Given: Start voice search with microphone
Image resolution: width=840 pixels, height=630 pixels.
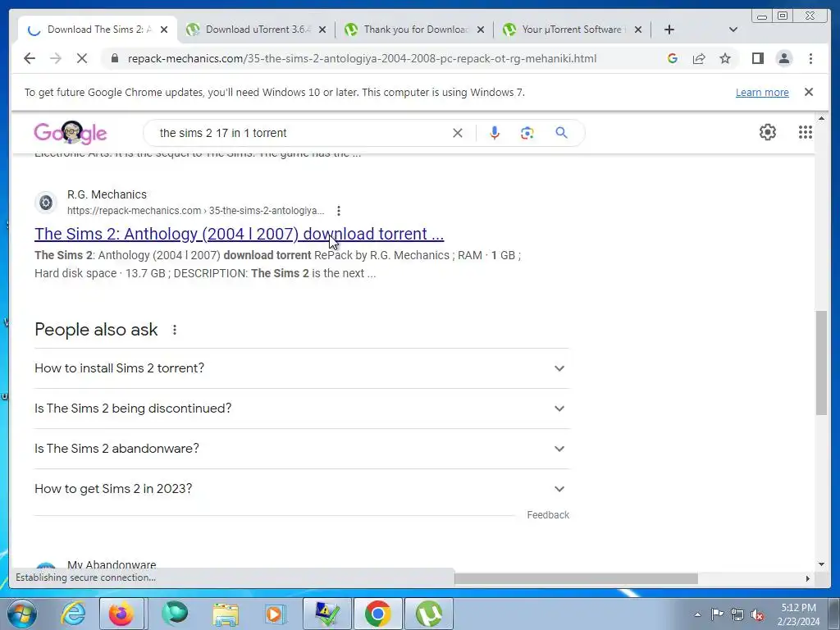Looking at the screenshot, I should click(x=495, y=133).
